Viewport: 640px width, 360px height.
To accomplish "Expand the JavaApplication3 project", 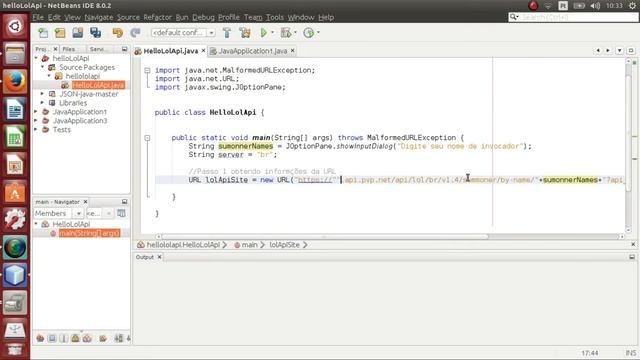I will 36,121.
